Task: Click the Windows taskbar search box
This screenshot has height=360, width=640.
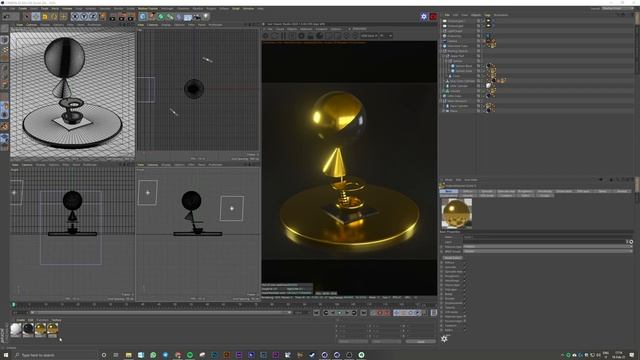Action: click(55, 355)
